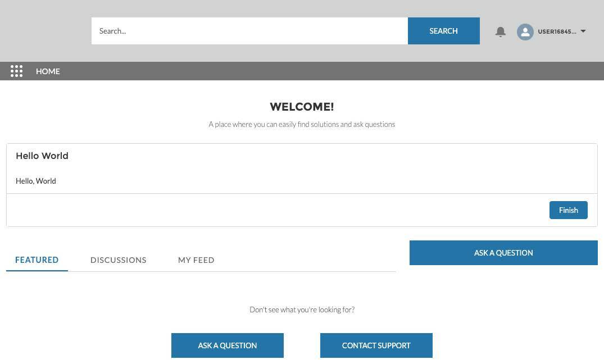604x364 pixels.
Task: Click the "Hello, World" body text
Action: tap(36, 181)
